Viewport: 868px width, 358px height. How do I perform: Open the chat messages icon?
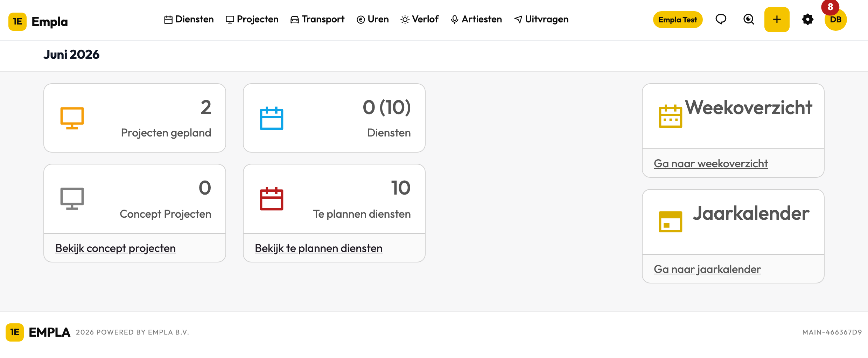[721, 19]
